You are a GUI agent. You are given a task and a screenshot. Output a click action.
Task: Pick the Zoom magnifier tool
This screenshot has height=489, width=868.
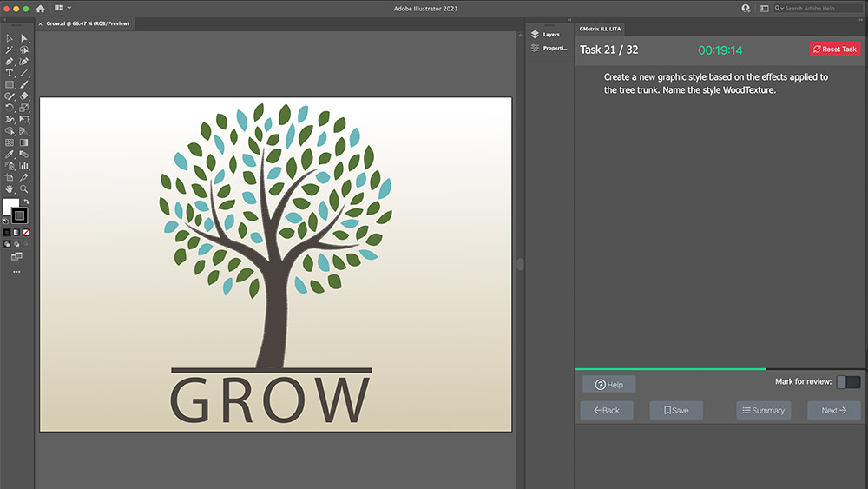(x=24, y=188)
